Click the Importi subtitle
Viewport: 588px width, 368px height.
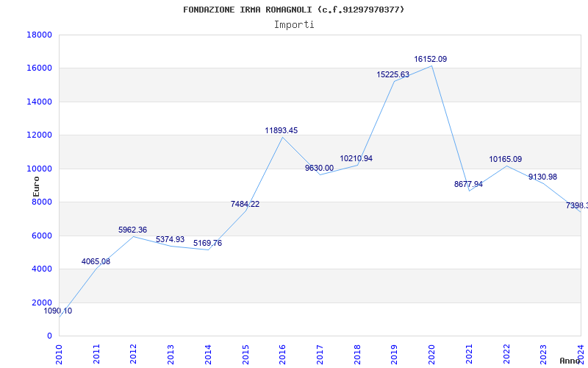tap(294, 25)
